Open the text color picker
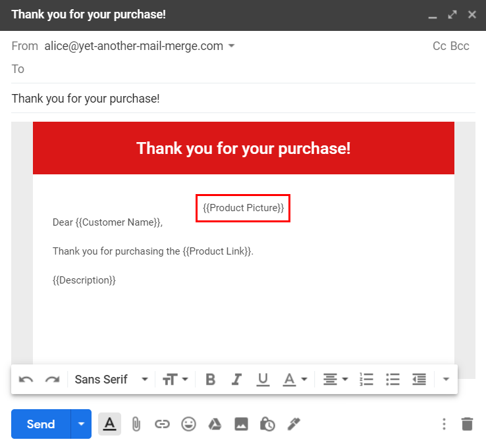This screenshot has width=486, height=448. pyautogui.click(x=294, y=380)
